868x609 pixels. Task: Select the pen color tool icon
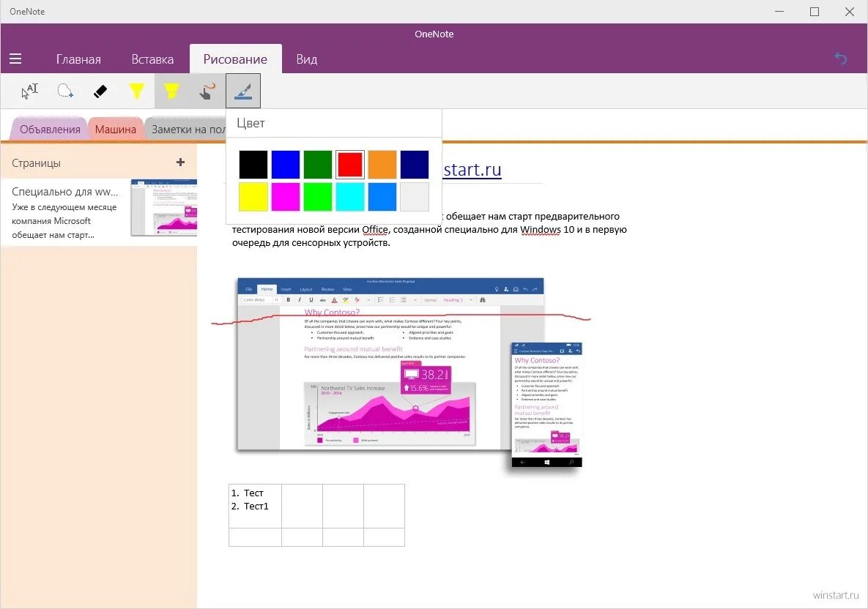click(x=242, y=90)
